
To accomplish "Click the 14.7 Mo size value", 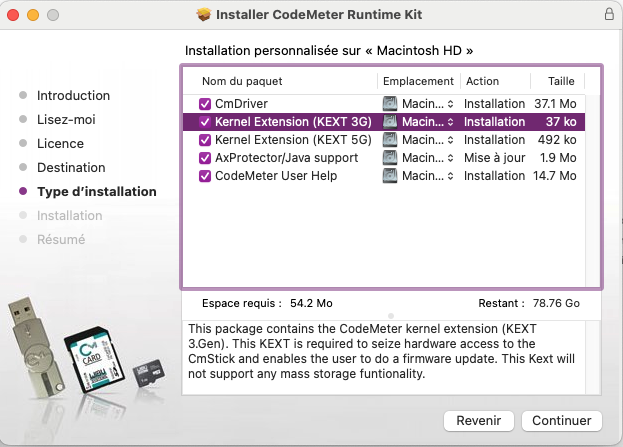I will point(555,176).
